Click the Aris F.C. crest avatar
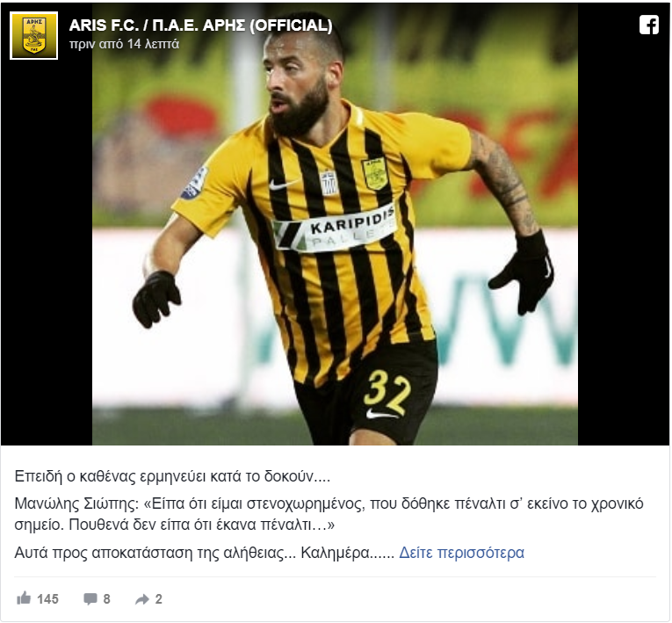The width and height of the screenshot is (672, 623). [34, 36]
